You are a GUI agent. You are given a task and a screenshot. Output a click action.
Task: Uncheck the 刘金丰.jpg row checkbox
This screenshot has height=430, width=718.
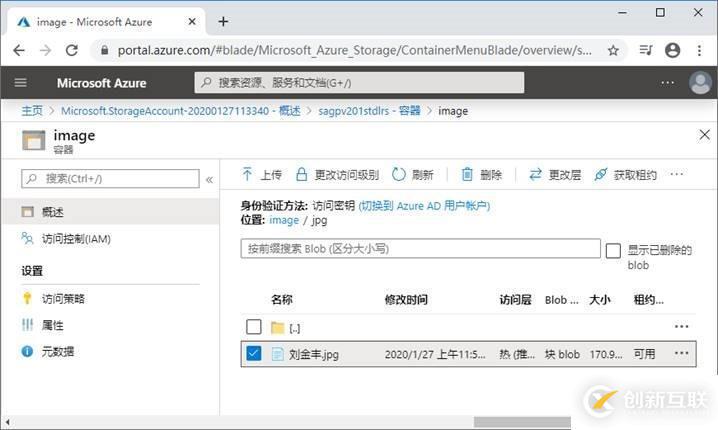point(254,353)
